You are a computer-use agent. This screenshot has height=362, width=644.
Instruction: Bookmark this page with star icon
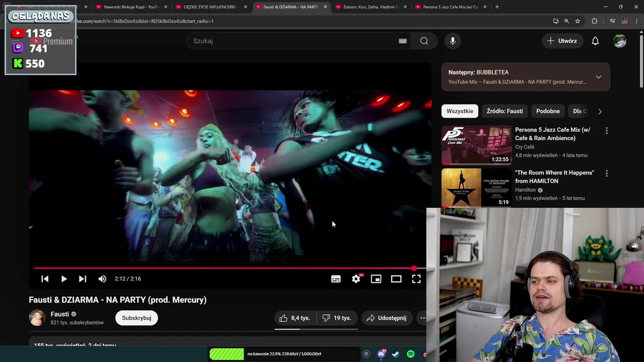(578, 21)
